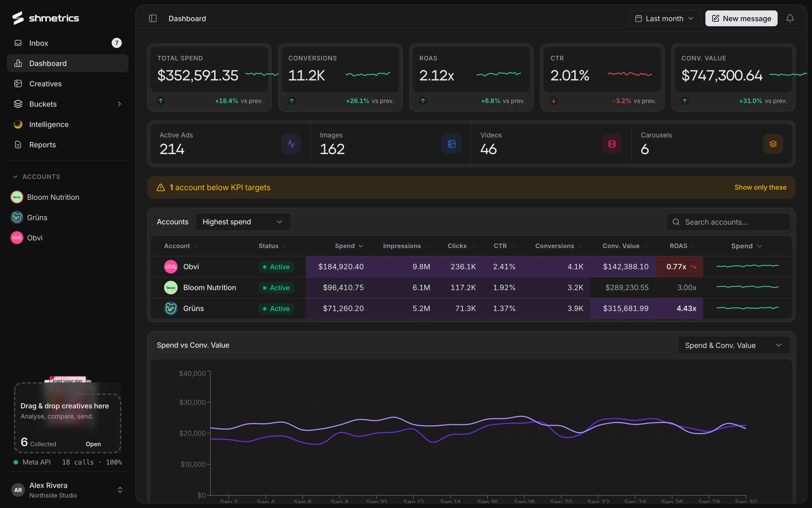Screen dimensions: 812x508
Task: Open the Highest spend sort dropdown
Action: [x=243, y=222]
